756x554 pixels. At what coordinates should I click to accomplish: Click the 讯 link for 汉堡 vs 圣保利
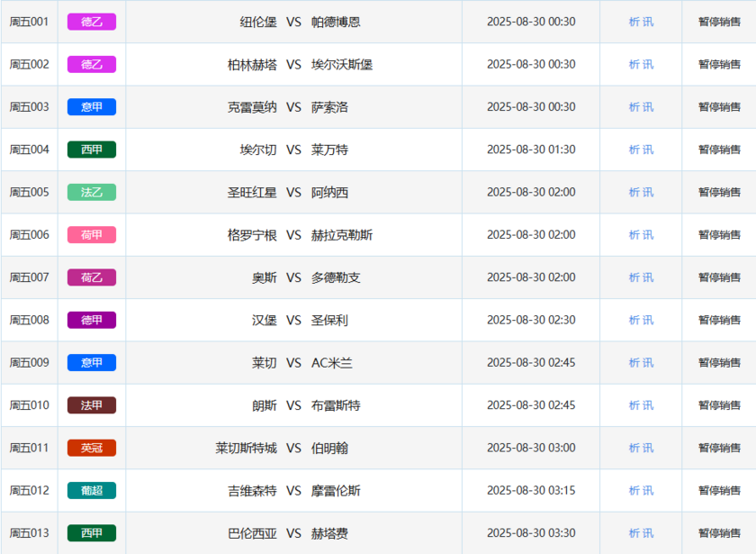pyautogui.click(x=648, y=320)
